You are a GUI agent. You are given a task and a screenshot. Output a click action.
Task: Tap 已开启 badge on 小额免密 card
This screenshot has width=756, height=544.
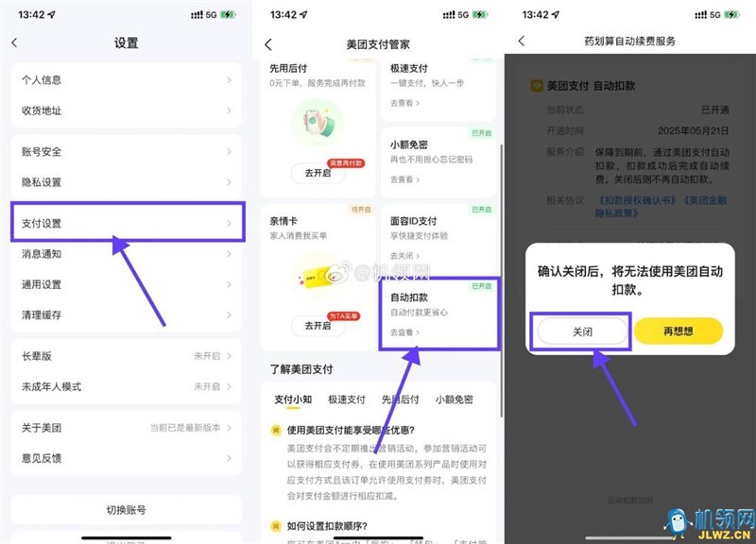(x=481, y=133)
